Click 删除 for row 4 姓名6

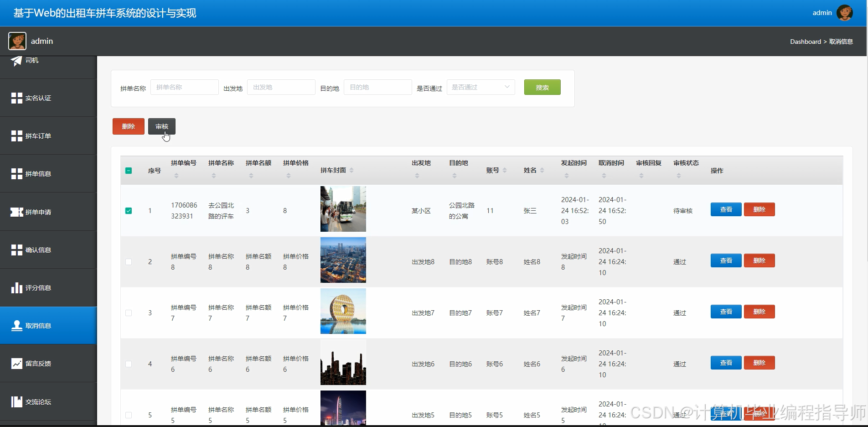point(759,363)
